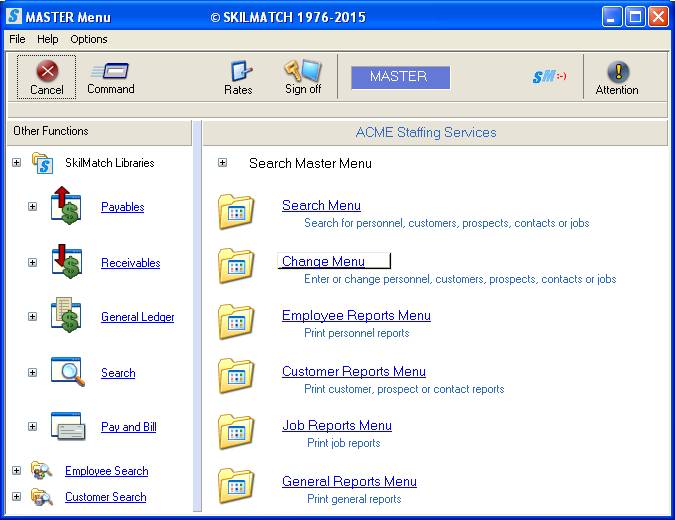Image resolution: width=675 pixels, height=520 pixels.
Task: Click the ACME Staffing Services header
Action: 435,133
